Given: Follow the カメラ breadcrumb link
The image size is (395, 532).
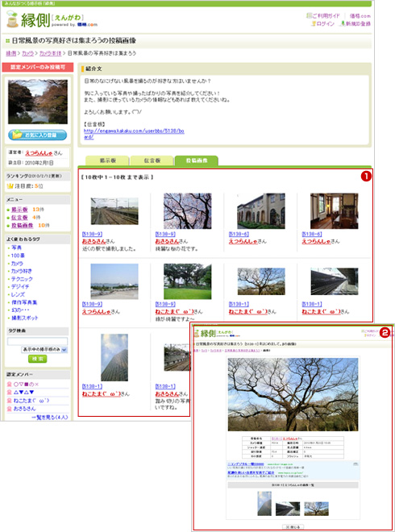Looking at the screenshot, I should point(27,53).
